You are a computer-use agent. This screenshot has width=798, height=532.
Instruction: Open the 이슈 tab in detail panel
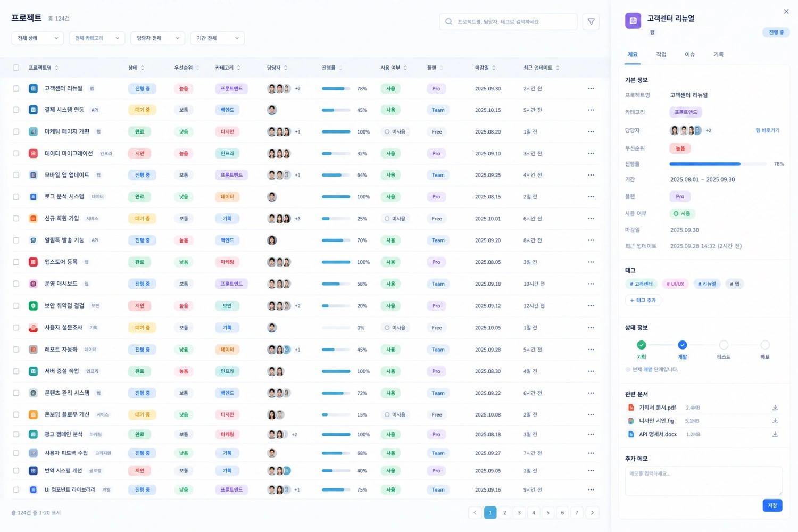coord(689,54)
